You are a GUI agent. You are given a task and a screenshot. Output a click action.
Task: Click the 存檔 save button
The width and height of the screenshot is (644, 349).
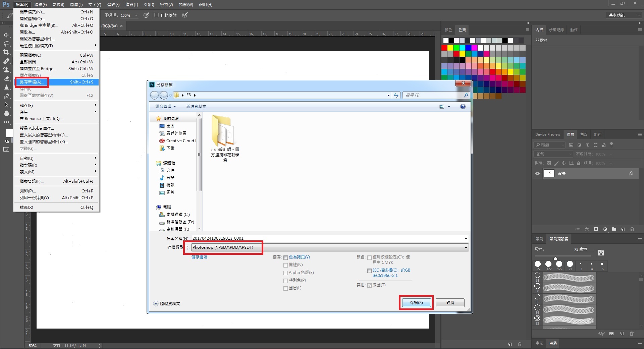tap(416, 303)
